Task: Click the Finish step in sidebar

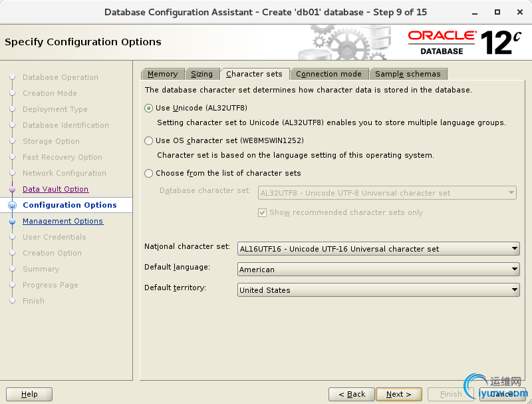Action: pos(34,301)
